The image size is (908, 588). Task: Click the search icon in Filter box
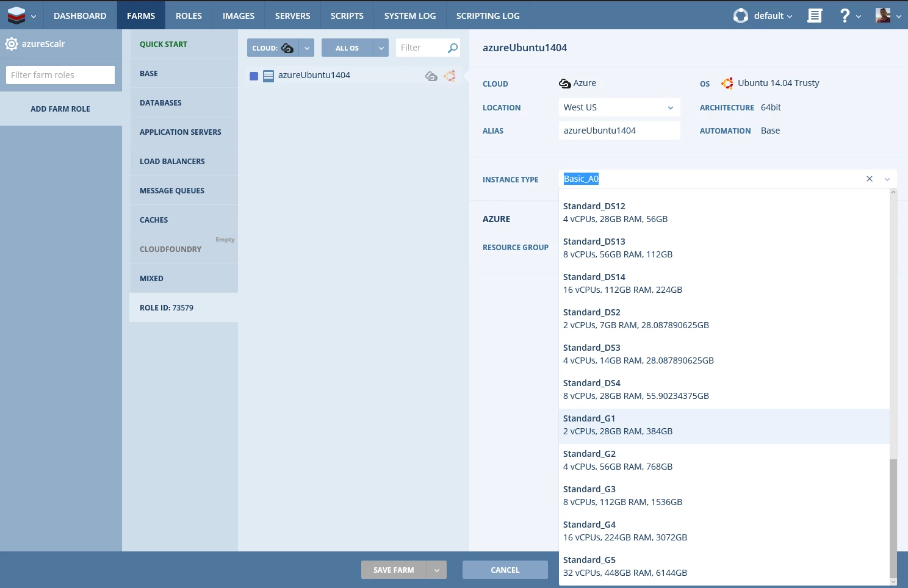point(453,48)
